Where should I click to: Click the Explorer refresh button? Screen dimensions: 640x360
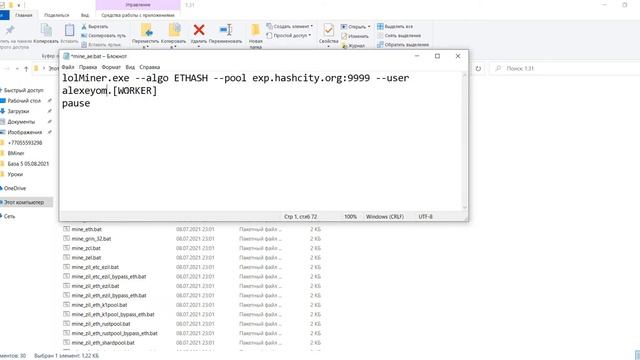coord(478,69)
